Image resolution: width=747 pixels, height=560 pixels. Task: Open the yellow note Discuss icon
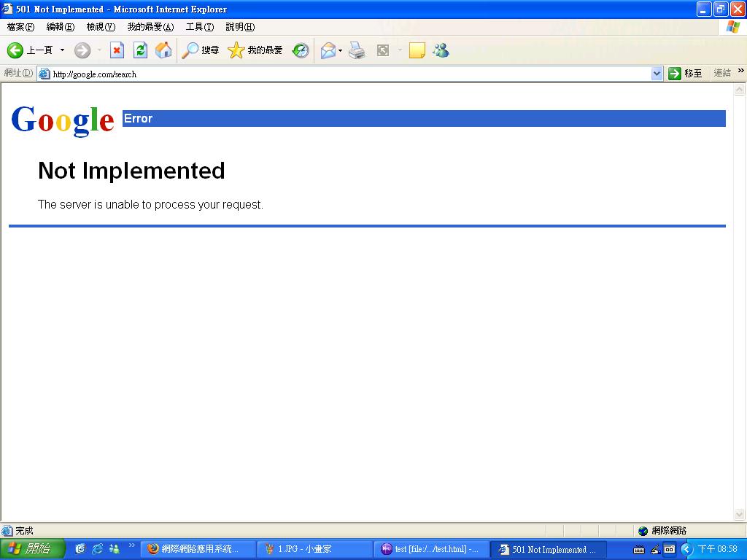(417, 50)
